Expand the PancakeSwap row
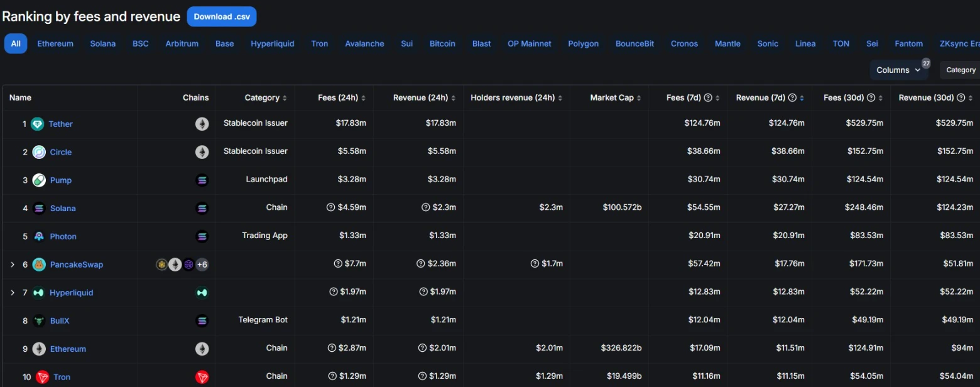The width and height of the screenshot is (980, 387). pyautogui.click(x=12, y=264)
